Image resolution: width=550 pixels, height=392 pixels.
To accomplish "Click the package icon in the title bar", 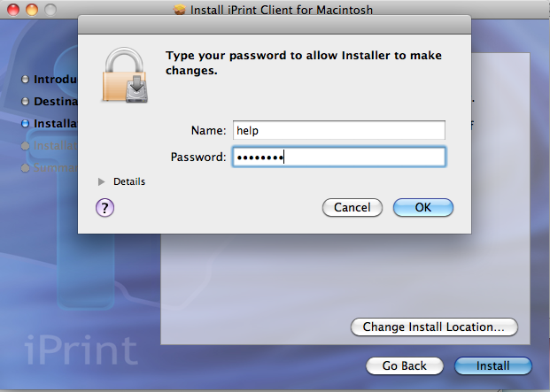I will [x=181, y=10].
